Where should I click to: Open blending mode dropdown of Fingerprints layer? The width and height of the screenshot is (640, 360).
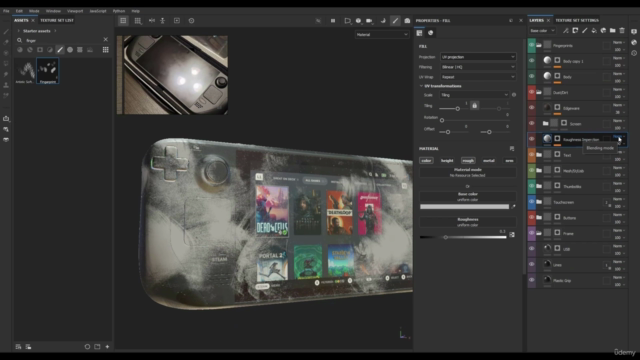619,42
